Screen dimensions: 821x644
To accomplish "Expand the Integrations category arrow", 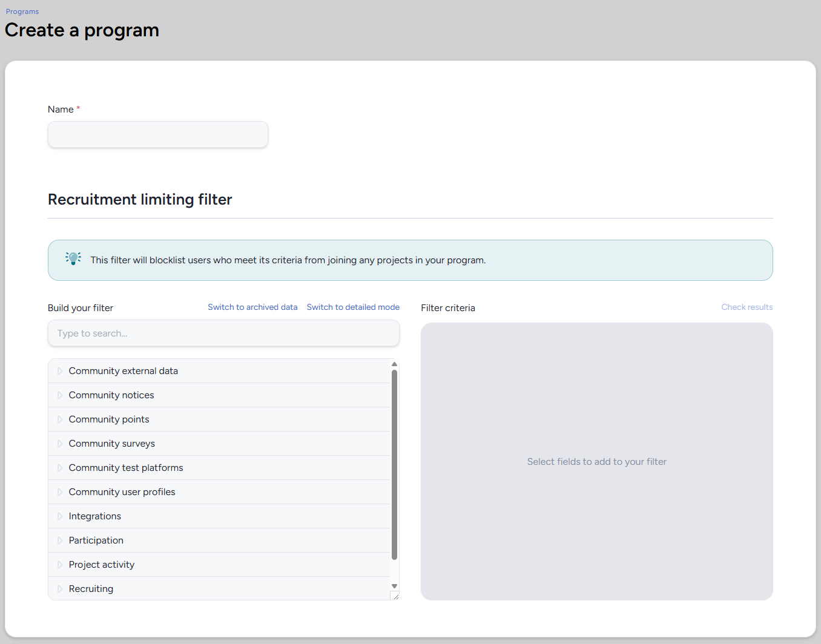I will pyautogui.click(x=60, y=516).
